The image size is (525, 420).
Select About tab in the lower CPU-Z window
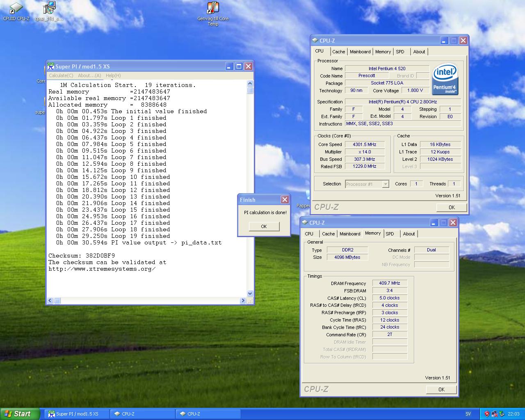(x=409, y=234)
